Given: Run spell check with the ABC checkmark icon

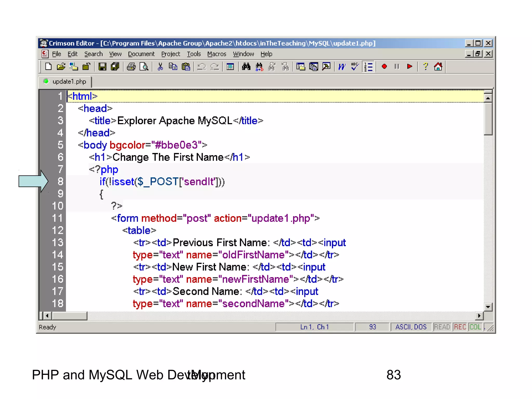Looking at the screenshot, I should (355, 67).
